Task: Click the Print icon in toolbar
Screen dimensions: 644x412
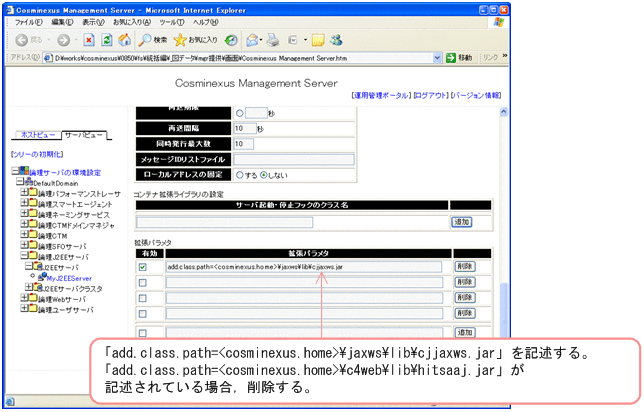Action: point(278,40)
